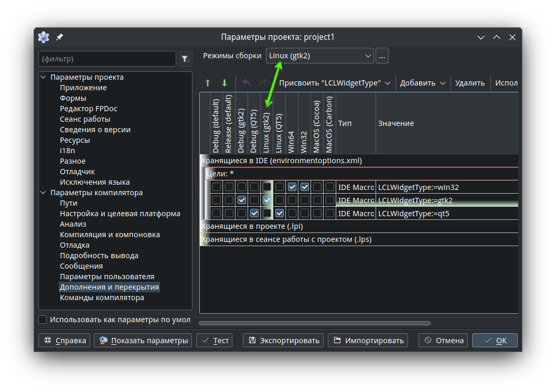Click the pin window icon in title bar
The height and width of the screenshot is (392, 556).
click(59, 37)
